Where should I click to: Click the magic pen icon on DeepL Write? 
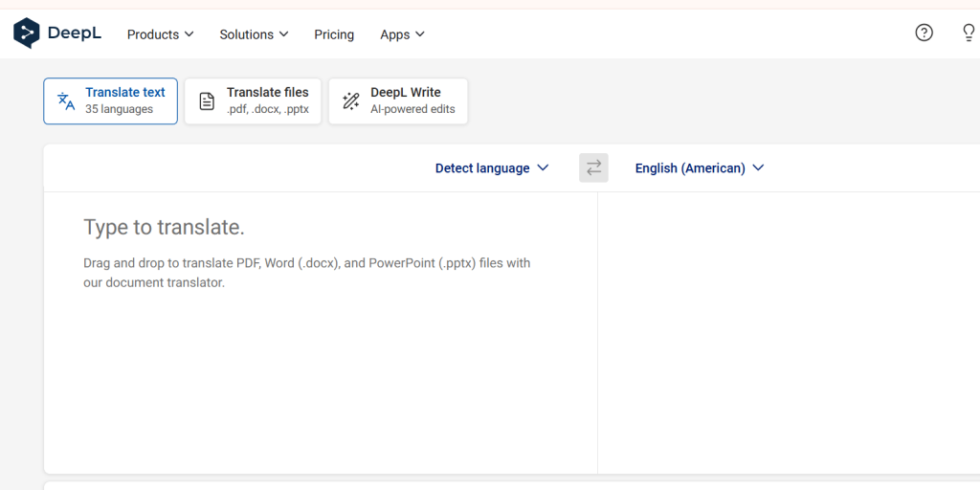click(351, 101)
